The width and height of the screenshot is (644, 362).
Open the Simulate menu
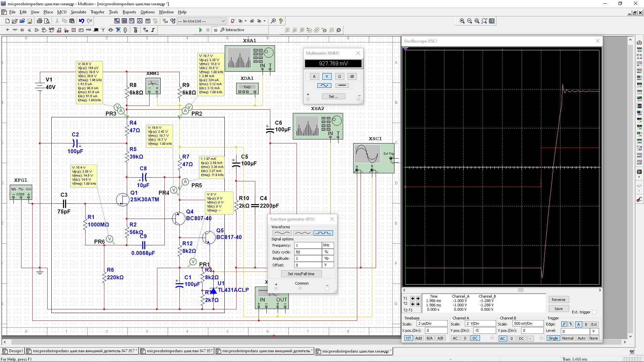click(x=78, y=12)
